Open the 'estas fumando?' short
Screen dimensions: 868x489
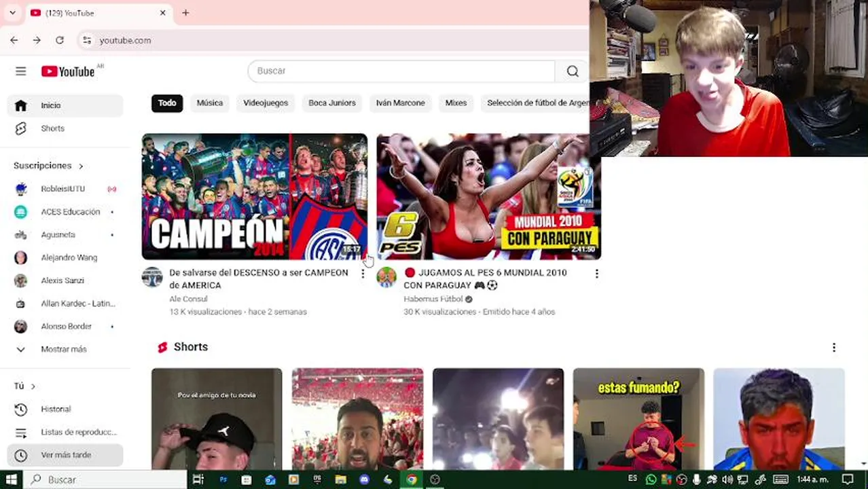click(x=638, y=418)
